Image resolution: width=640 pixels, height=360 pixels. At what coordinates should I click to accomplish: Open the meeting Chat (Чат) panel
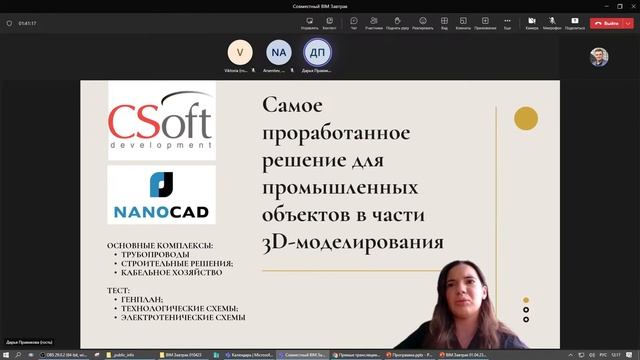pos(354,23)
